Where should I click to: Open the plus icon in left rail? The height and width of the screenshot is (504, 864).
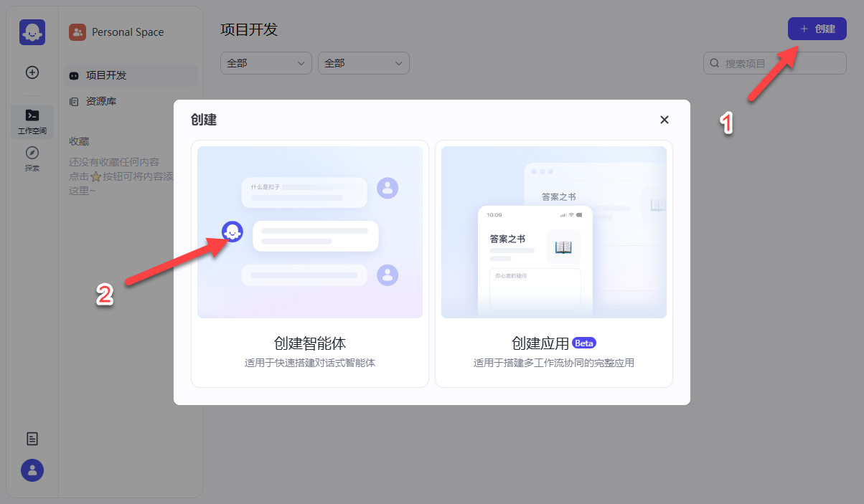[x=32, y=72]
